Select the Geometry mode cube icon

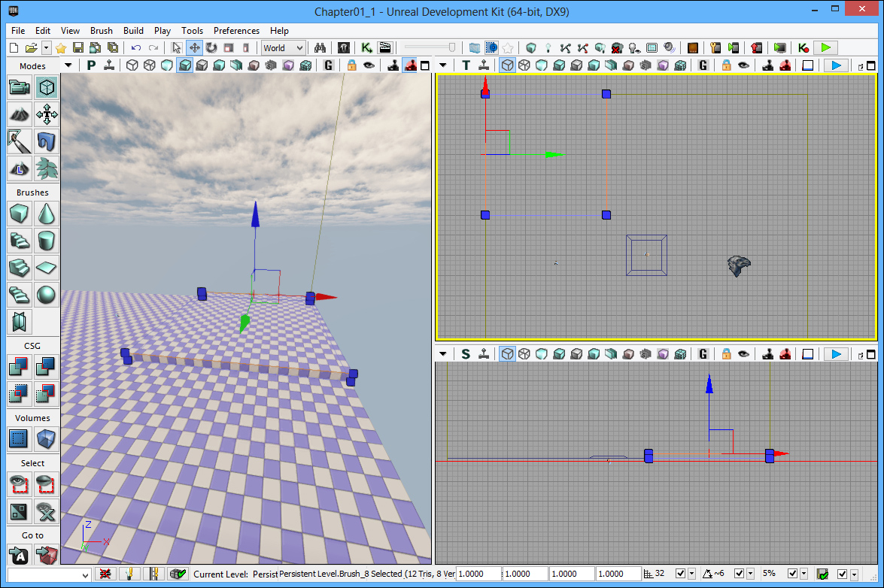[x=47, y=88]
